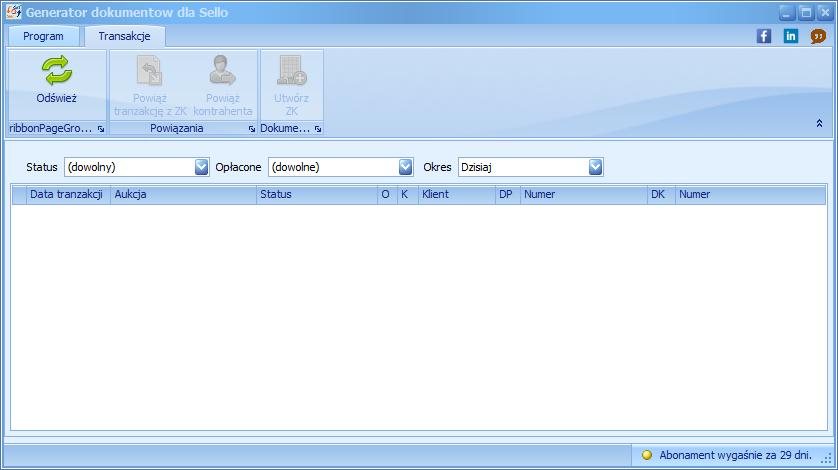Maximize the Generator dokumentow window
The height and width of the screenshot is (470, 838).
pyautogui.click(x=805, y=12)
